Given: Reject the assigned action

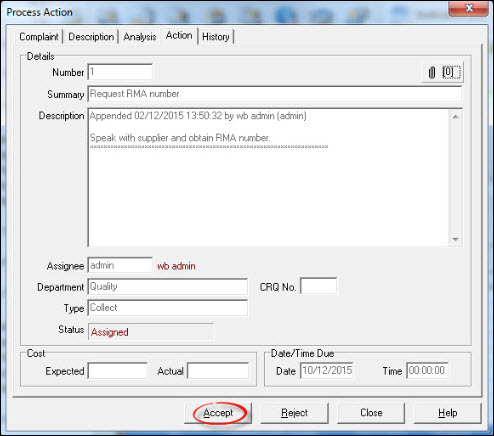Looking at the screenshot, I should point(294,413).
